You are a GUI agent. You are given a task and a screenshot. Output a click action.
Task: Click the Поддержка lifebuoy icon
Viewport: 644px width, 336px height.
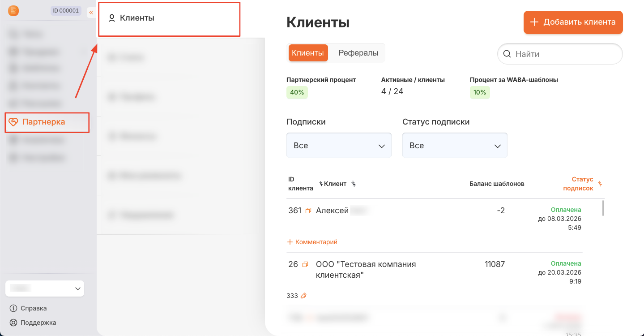[13, 323]
